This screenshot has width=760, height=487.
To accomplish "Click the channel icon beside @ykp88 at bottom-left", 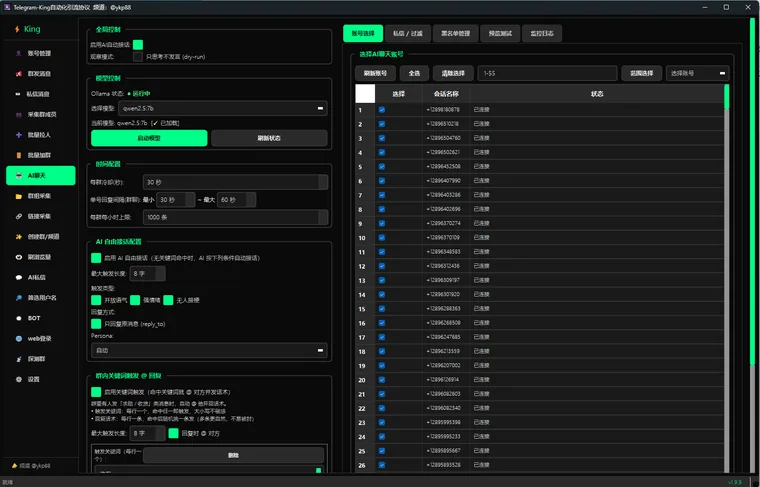I will tap(14, 465).
